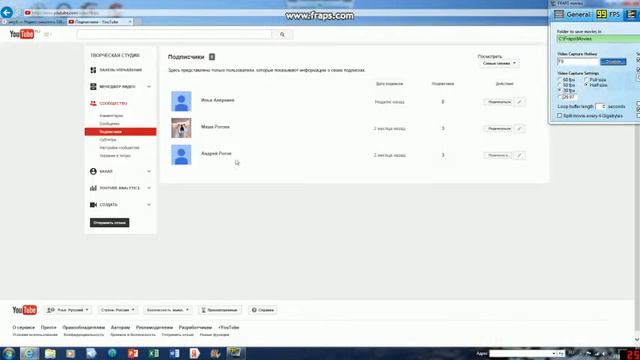Click Подписаться button in Илья's row
Viewport: 640px width, 360px height.
(x=498, y=102)
